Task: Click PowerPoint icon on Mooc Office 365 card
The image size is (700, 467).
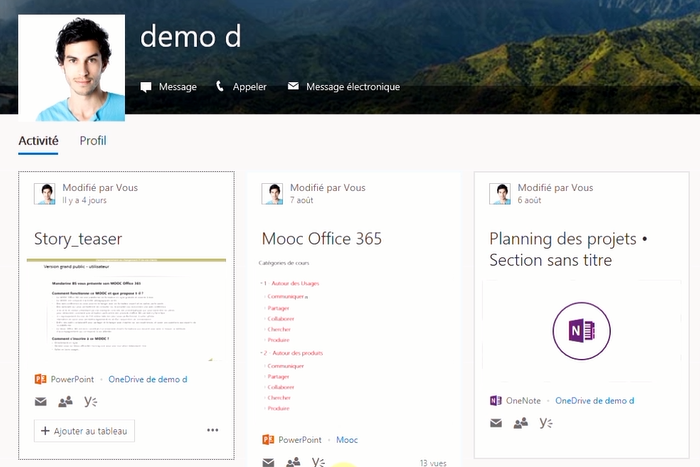Action: (268, 439)
